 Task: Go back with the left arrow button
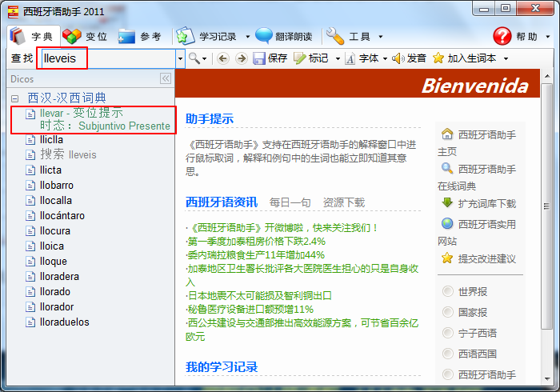point(223,58)
